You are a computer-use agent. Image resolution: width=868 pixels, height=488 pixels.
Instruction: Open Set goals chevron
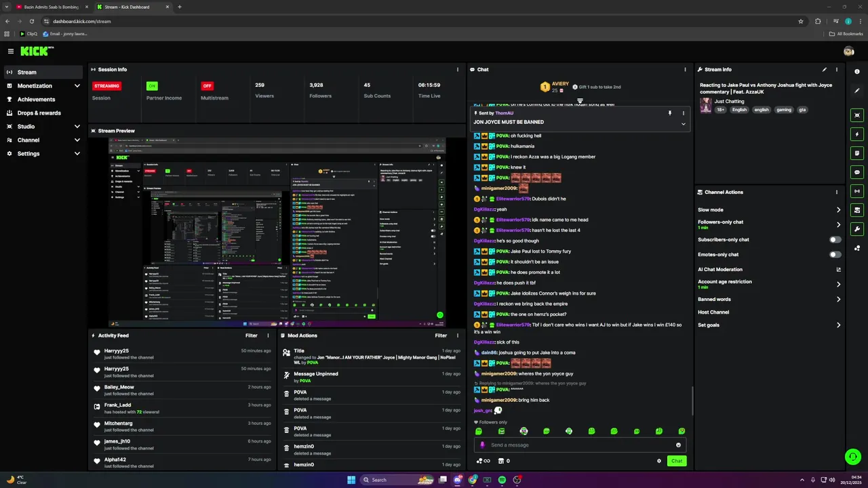pyautogui.click(x=838, y=325)
